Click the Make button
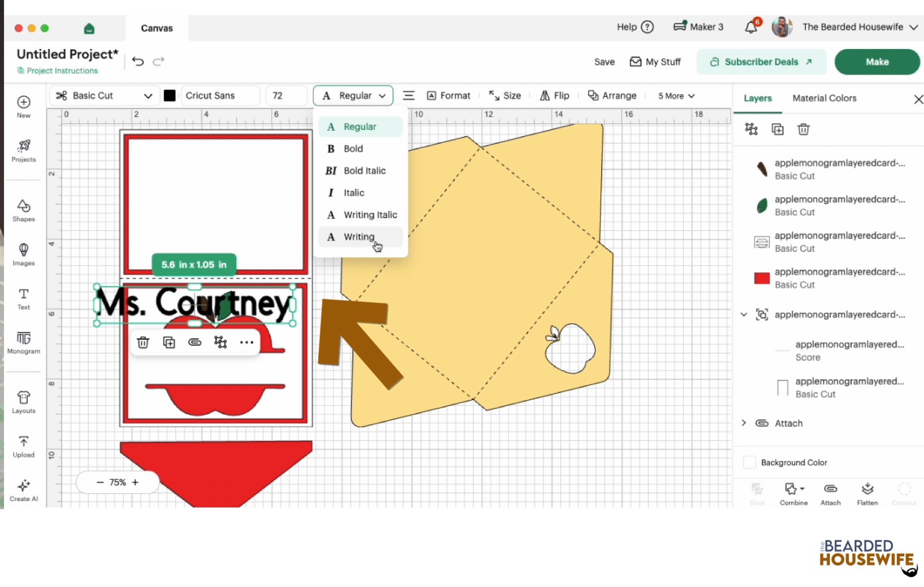The width and height of the screenshot is (924, 587). click(x=877, y=62)
